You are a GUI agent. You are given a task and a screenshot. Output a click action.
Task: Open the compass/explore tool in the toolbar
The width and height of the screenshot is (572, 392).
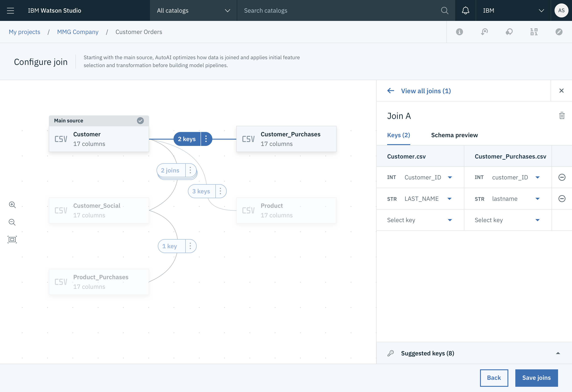coord(559,32)
